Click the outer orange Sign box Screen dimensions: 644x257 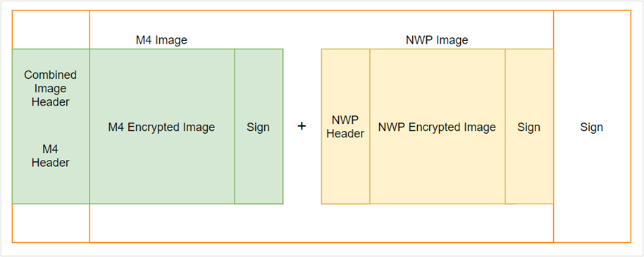pos(592,127)
